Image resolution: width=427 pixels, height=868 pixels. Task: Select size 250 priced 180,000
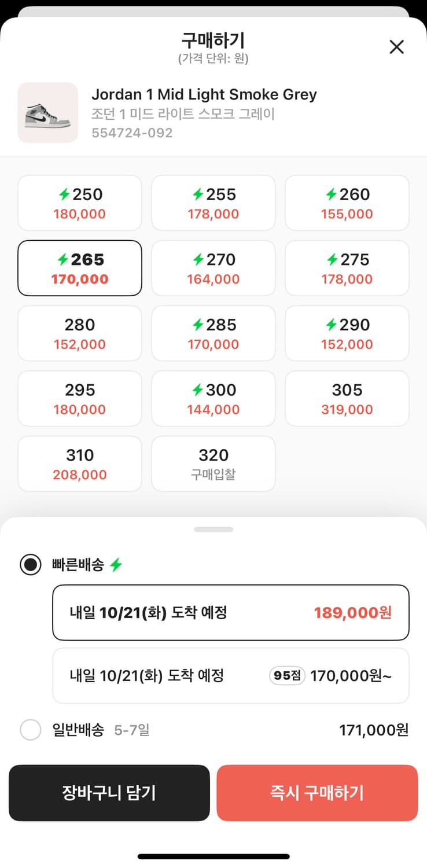80,203
